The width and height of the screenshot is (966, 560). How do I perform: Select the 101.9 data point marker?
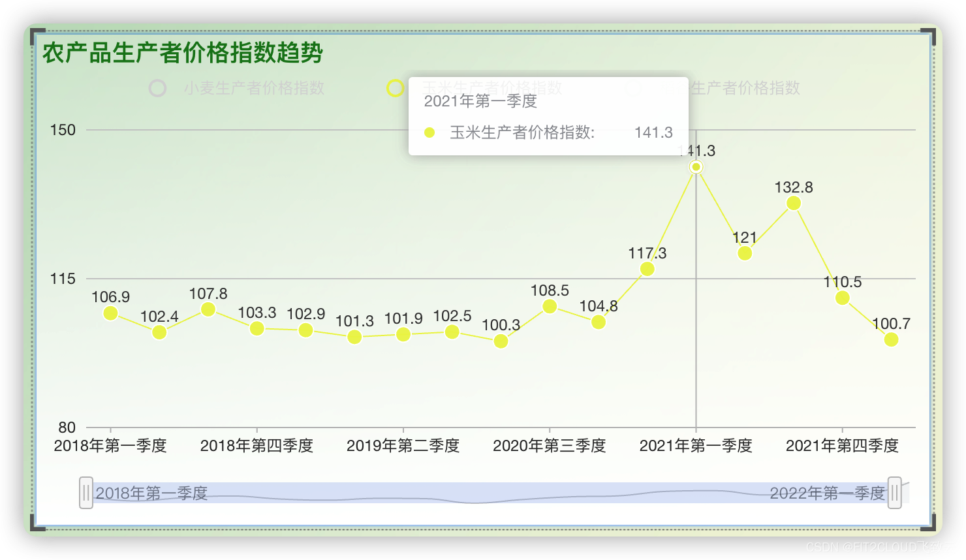coord(403,334)
